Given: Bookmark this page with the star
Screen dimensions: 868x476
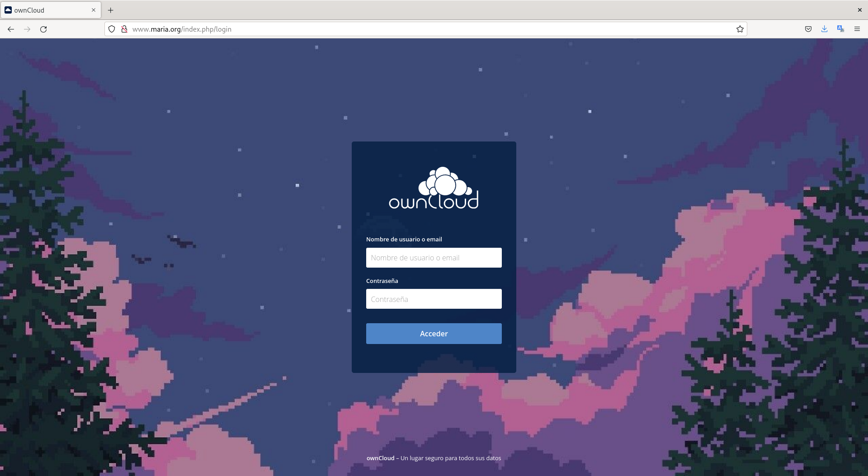Looking at the screenshot, I should point(740,29).
